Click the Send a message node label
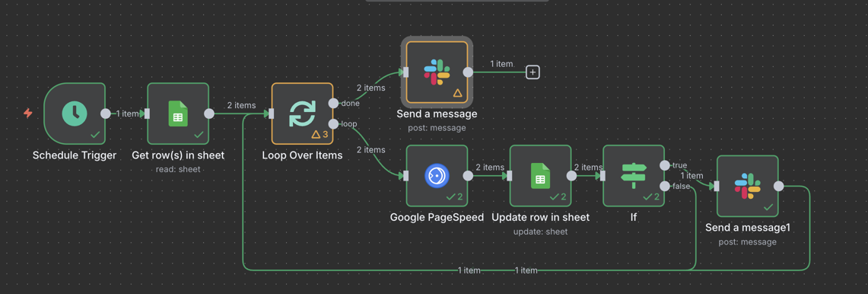 click(437, 114)
